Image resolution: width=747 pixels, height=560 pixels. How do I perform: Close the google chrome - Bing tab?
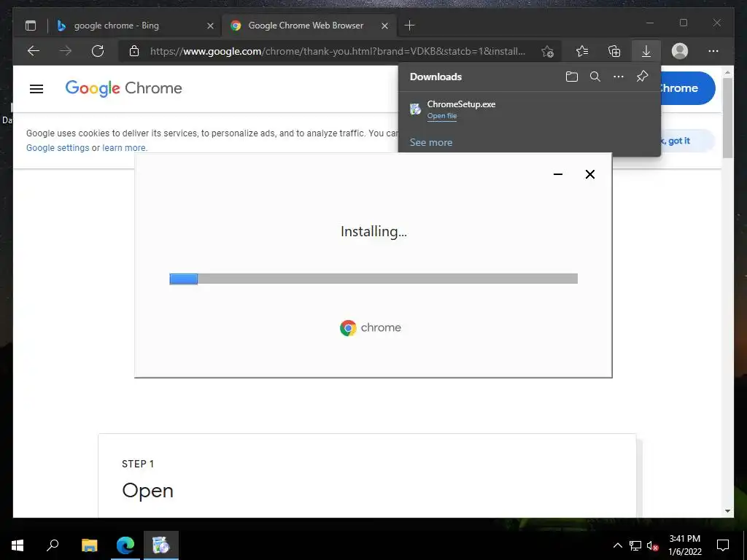(x=210, y=26)
